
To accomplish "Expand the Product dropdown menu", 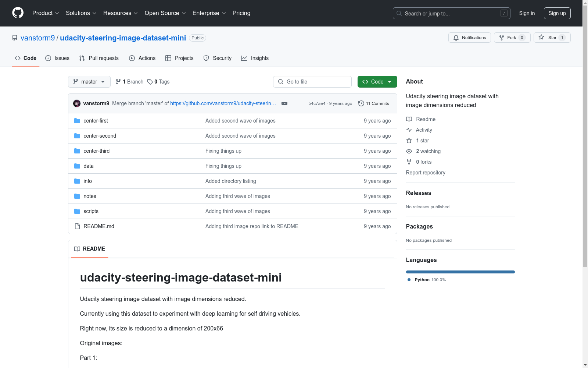I will click(46, 13).
